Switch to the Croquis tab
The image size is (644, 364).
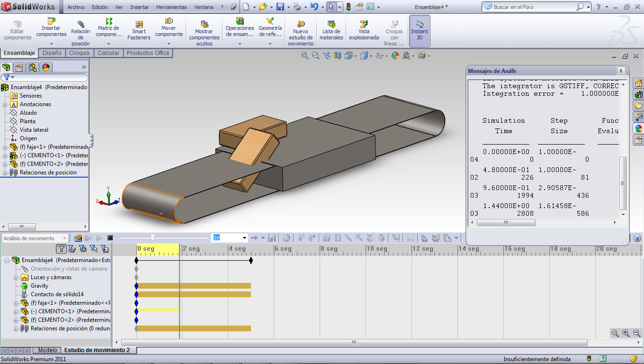point(79,53)
